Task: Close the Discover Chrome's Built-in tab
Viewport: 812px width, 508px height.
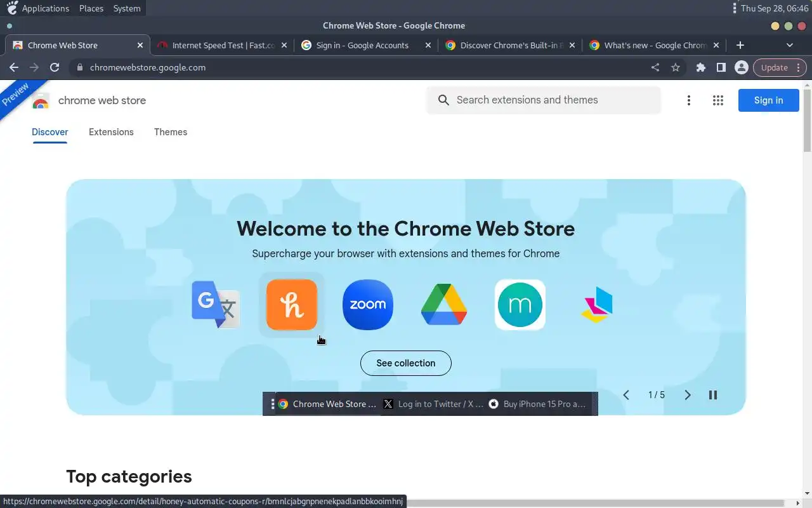Action: pos(572,45)
